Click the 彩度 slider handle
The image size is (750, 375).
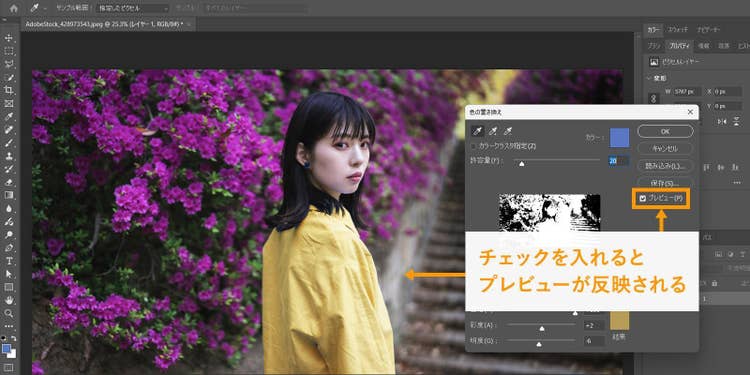(542, 328)
